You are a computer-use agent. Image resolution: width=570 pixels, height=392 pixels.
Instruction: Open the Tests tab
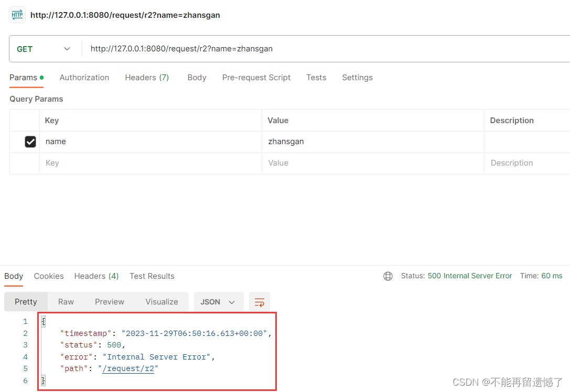coord(316,78)
